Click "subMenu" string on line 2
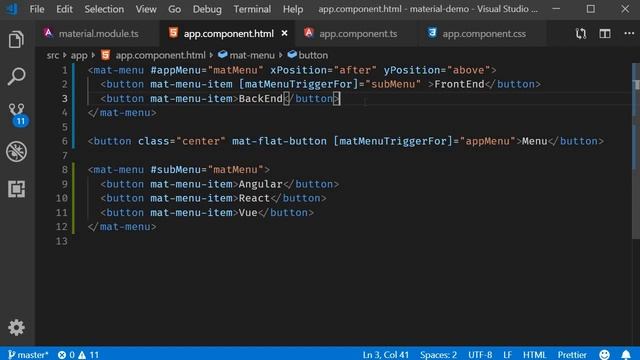This screenshot has width=640, height=360. click(393, 84)
